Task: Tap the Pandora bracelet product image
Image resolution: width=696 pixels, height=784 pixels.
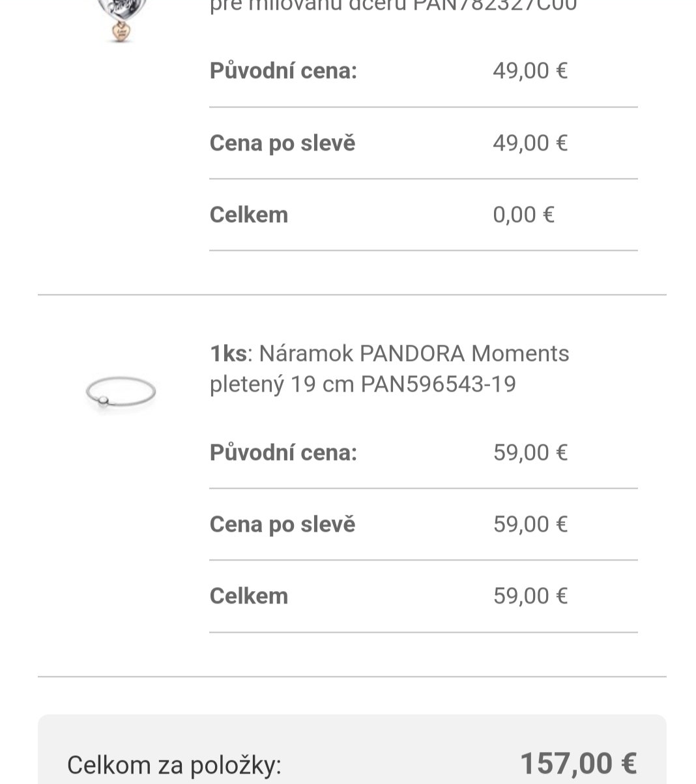Action: [x=121, y=392]
